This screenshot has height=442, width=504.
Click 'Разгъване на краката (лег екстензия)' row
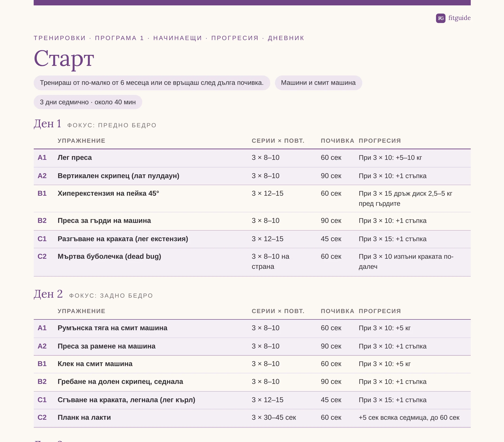tap(252, 239)
